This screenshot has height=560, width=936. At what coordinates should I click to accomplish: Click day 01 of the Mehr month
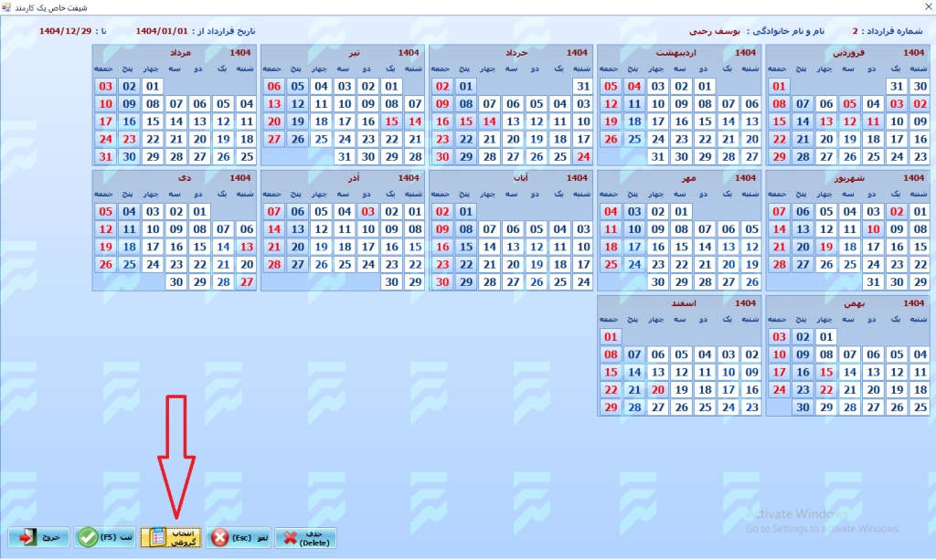680,212
